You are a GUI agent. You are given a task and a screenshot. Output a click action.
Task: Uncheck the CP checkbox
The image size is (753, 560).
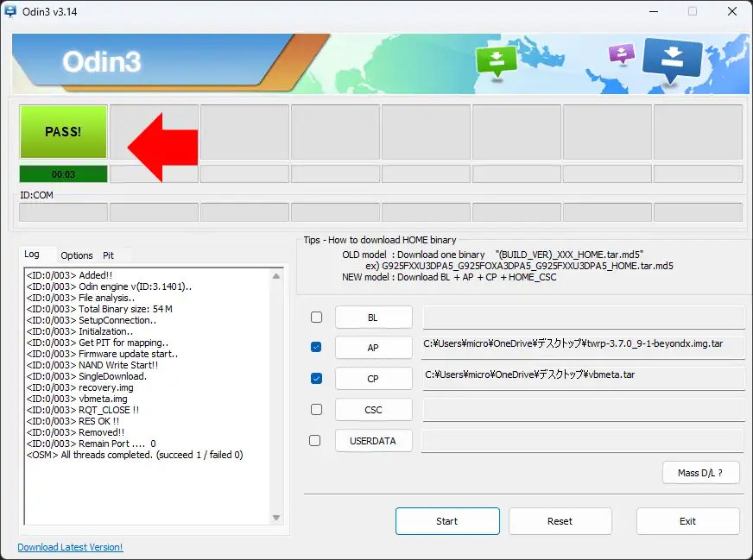click(x=316, y=378)
